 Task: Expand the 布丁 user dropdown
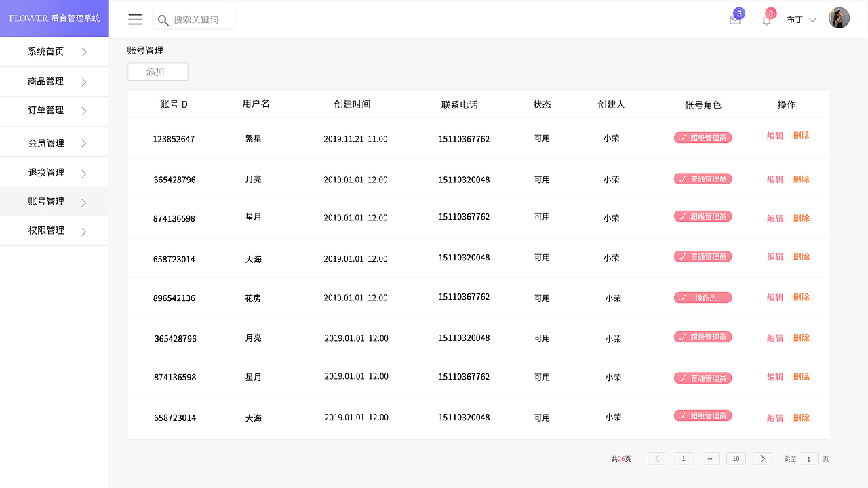pyautogui.click(x=812, y=20)
